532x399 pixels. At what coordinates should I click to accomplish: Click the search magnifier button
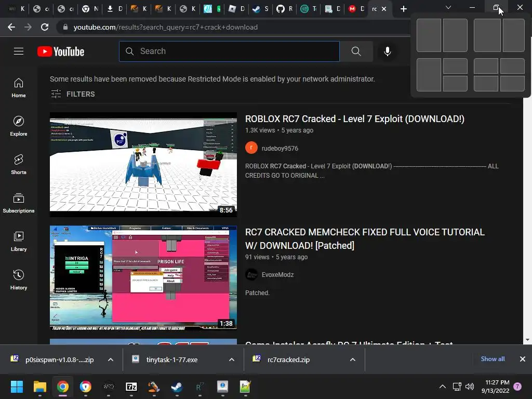coord(356,51)
